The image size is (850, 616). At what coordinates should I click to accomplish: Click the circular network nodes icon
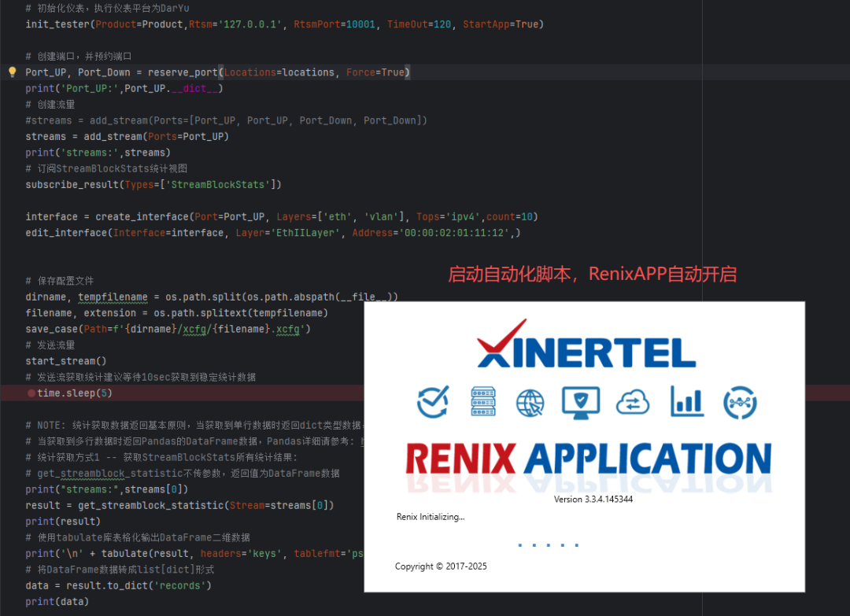[x=739, y=402]
